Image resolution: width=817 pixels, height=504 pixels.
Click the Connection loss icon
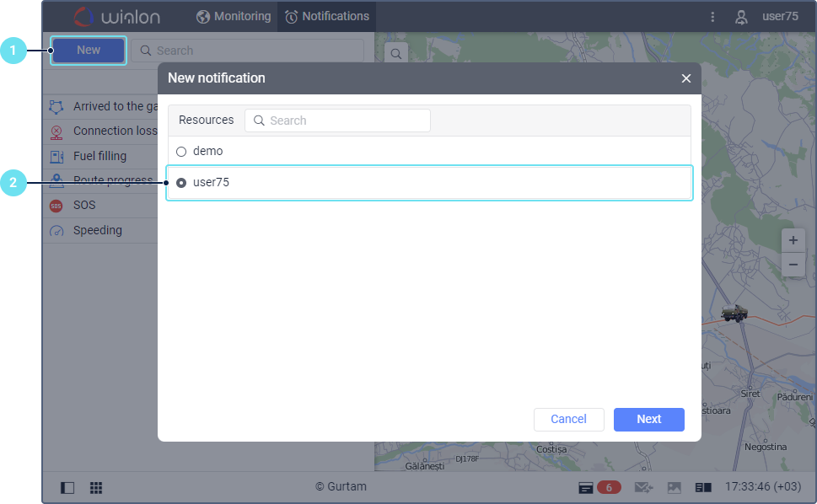point(56,131)
